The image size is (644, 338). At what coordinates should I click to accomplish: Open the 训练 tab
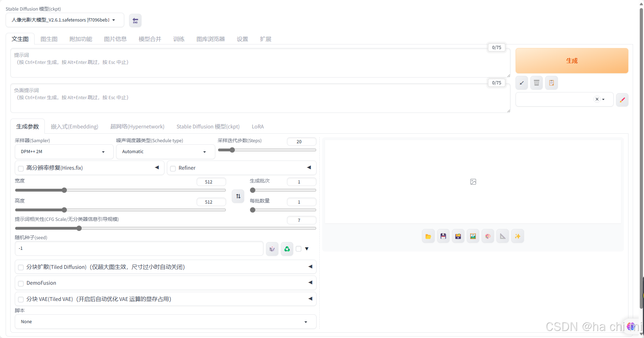(179, 39)
